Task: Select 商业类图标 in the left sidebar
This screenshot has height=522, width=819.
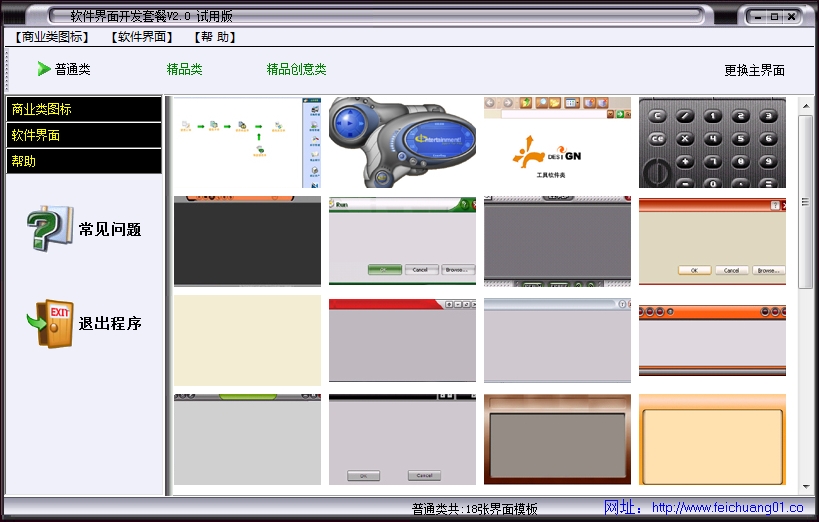Action: (84, 109)
